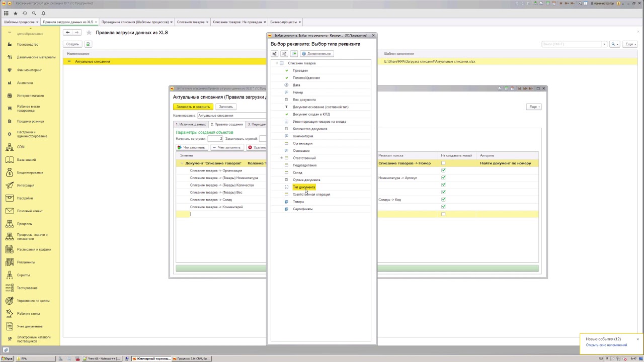Screen dimensions: 644x362
Task: Open the sections grid menu icon
Action: (7, 13)
